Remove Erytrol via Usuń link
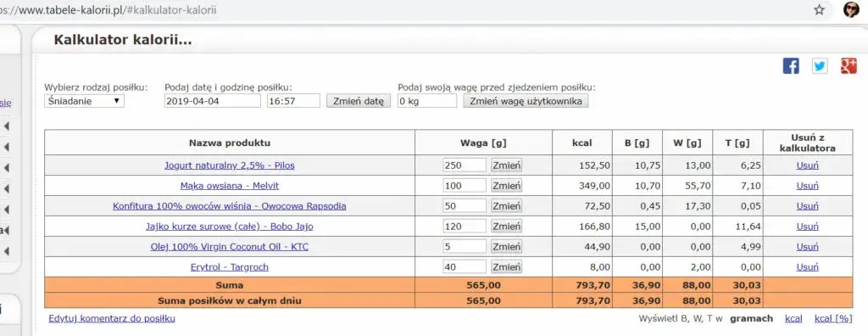Viewport: 868px width, 336px height. (x=807, y=266)
